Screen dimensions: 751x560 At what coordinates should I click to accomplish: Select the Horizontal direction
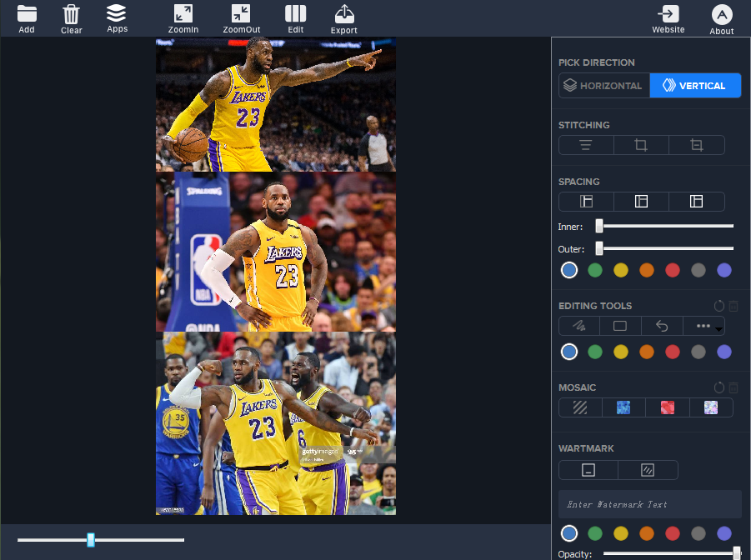[x=604, y=86]
